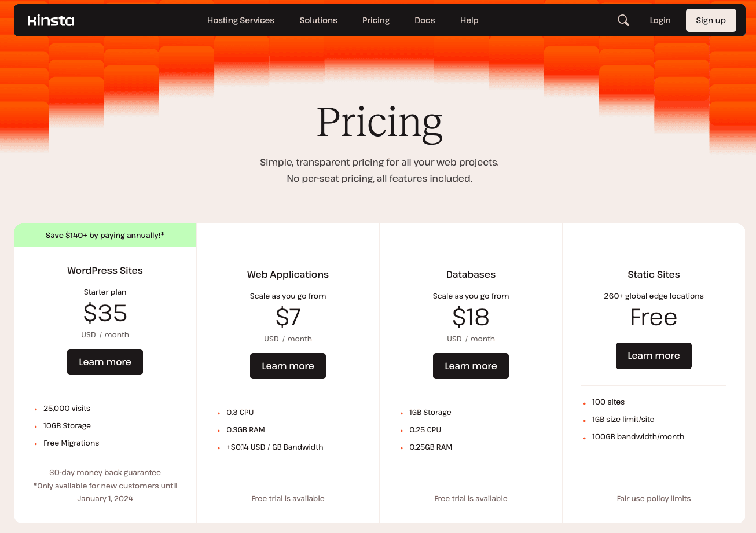This screenshot has width=756, height=533.
Task: Click Learn more under Static Sites
Action: pos(654,356)
